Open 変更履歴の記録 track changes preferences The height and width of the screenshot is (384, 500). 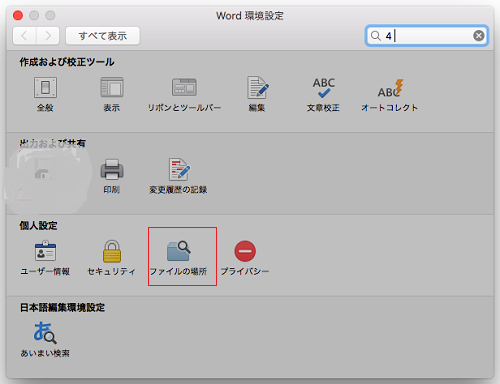(x=178, y=176)
